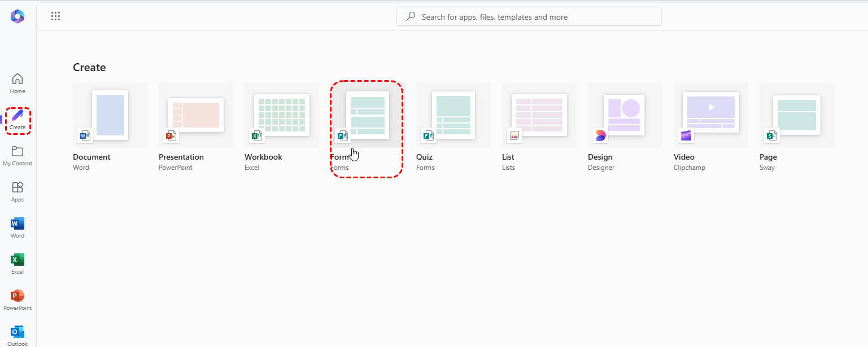Go to Home in the sidebar
The image size is (868, 347).
point(18,83)
